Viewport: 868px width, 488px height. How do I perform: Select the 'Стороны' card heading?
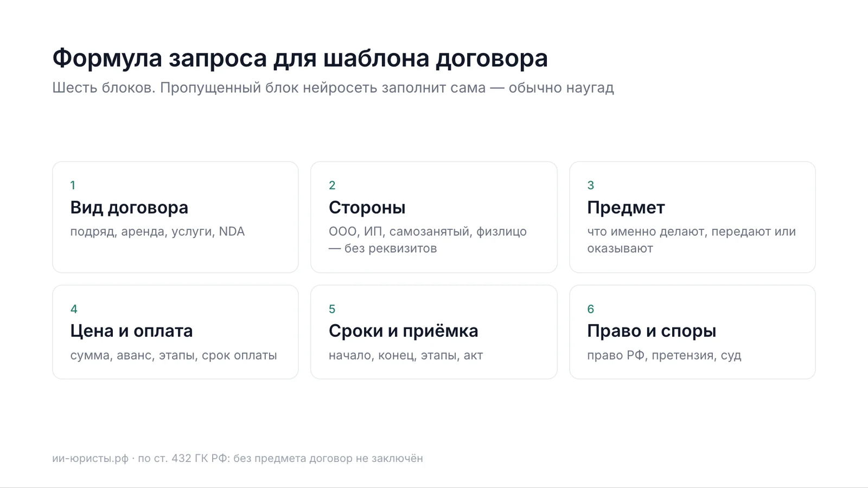click(x=367, y=208)
